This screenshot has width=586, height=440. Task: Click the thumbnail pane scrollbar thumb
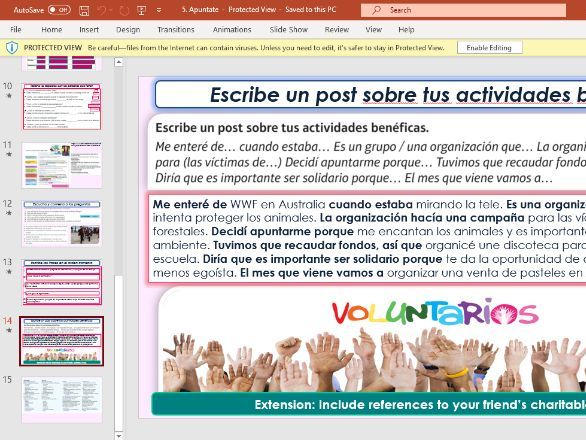point(118,353)
